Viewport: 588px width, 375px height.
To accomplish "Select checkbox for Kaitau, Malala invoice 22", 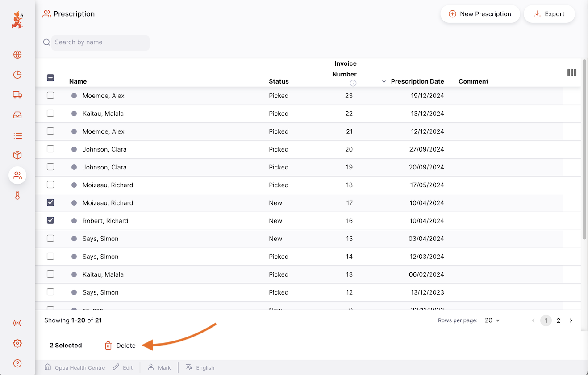I will 50,113.
